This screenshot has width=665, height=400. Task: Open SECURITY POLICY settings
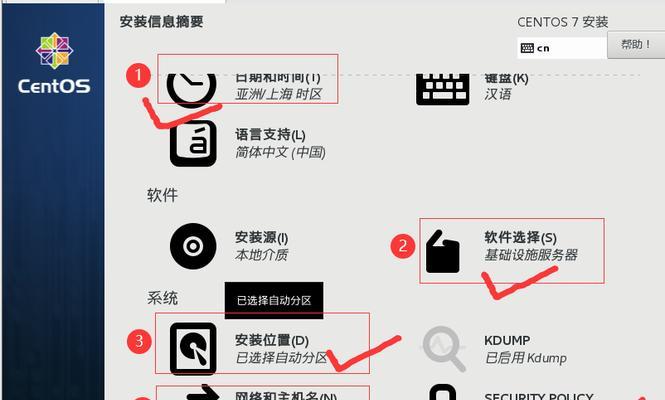[539, 396]
